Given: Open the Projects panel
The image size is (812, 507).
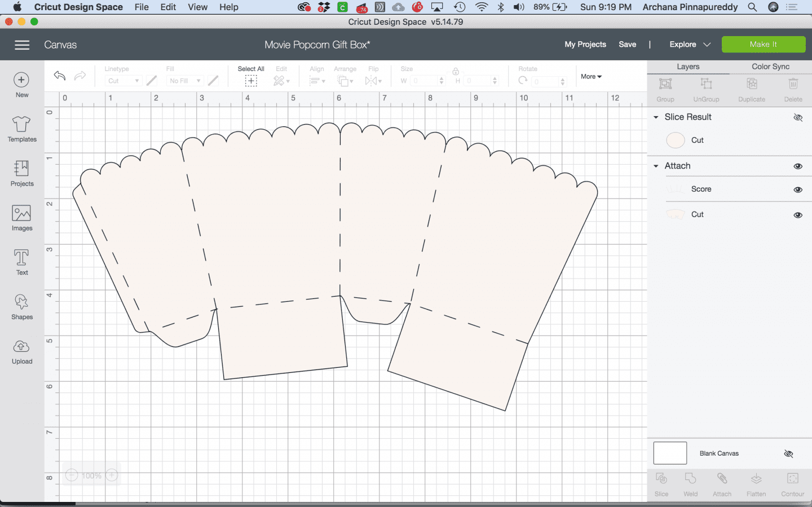Looking at the screenshot, I should pos(22,173).
